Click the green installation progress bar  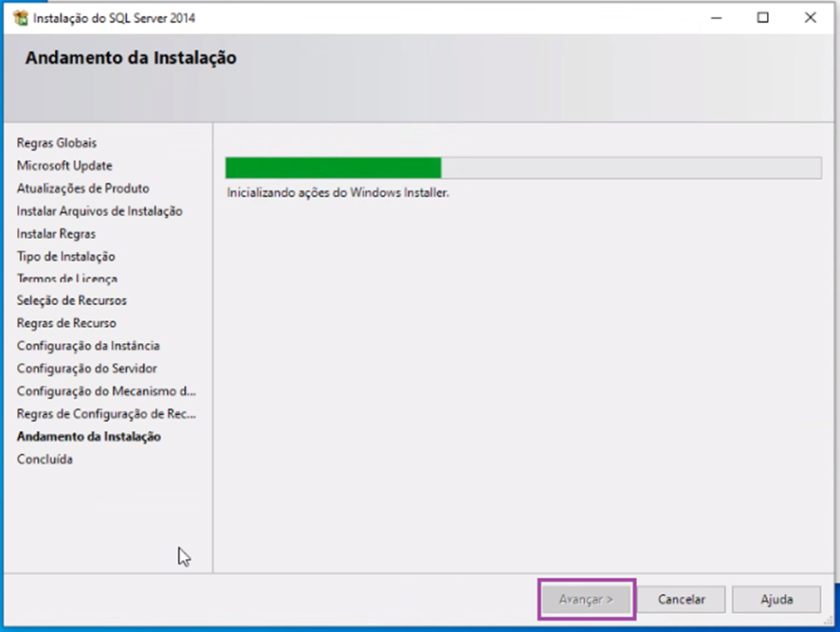click(523, 168)
